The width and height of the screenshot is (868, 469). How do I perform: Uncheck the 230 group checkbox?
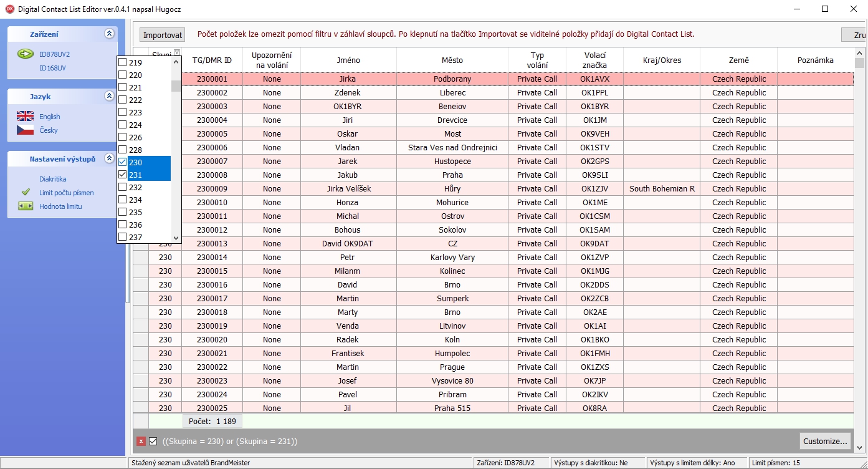tap(123, 162)
